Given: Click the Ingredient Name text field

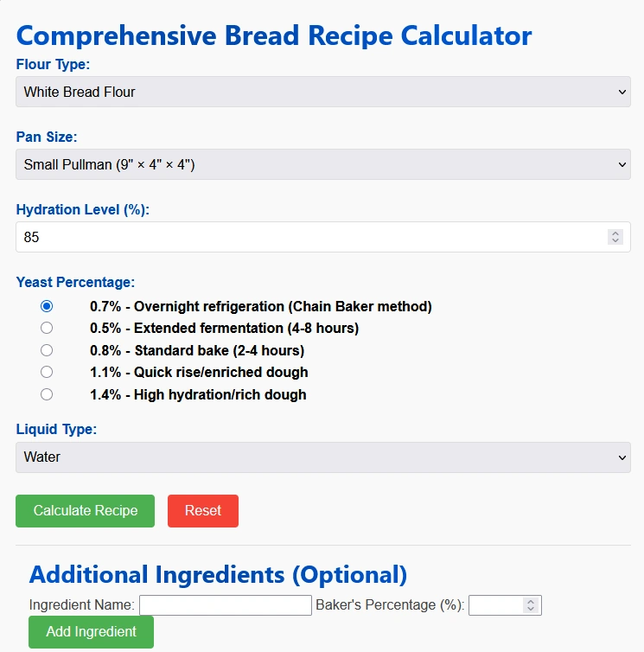Looking at the screenshot, I should point(226,605).
